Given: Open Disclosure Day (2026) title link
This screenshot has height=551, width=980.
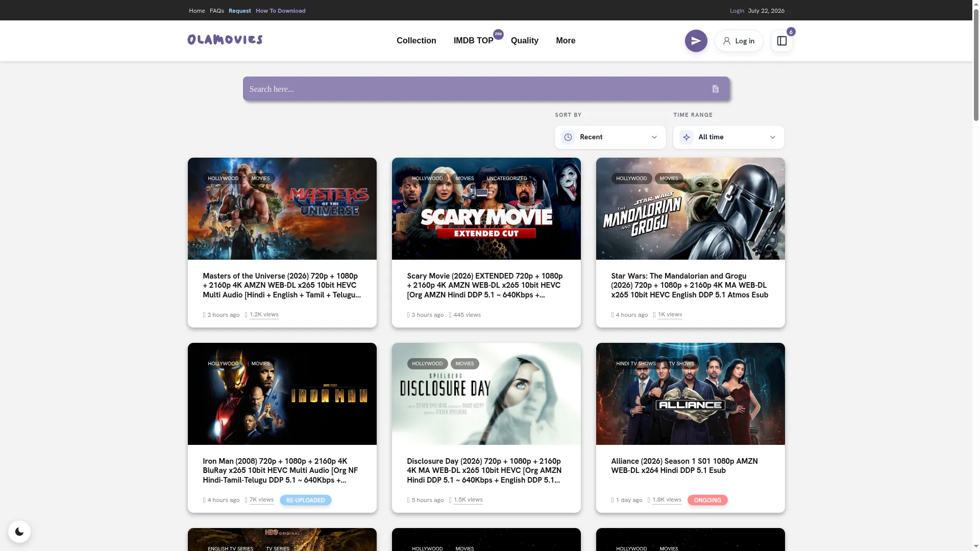Looking at the screenshot, I should click(x=484, y=470).
